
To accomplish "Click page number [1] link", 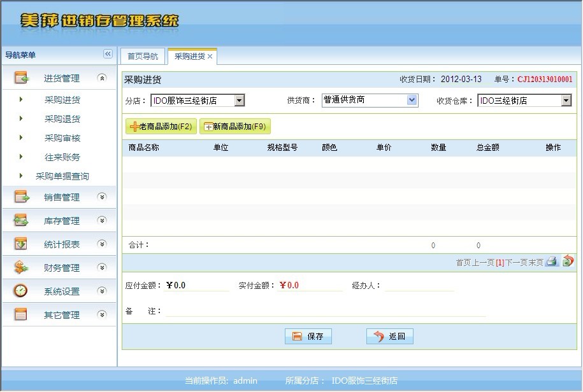I will click(500, 263).
